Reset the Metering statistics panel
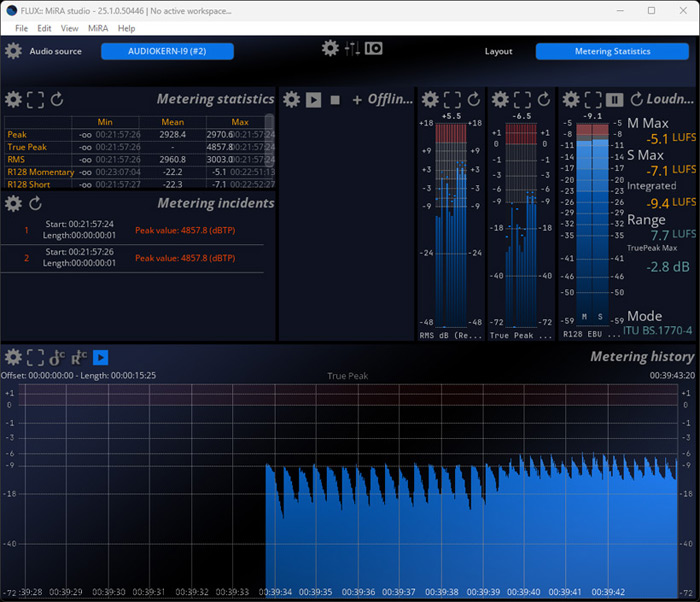 [57, 99]
